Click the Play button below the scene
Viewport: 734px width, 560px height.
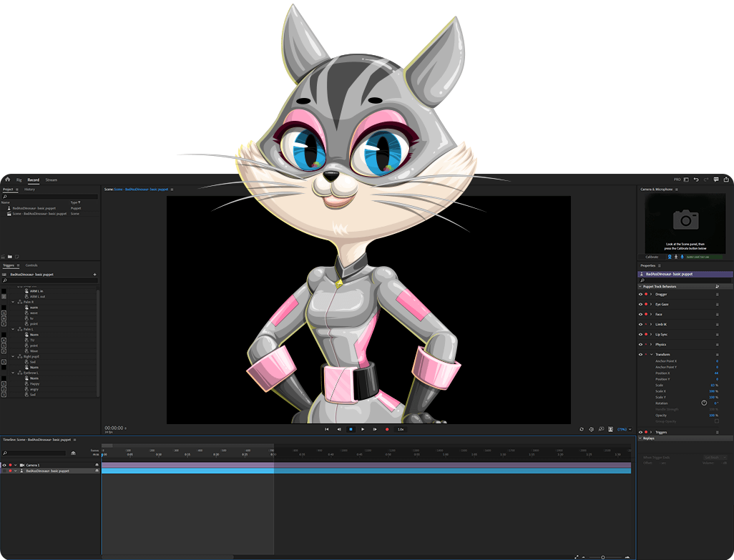[363, 429]
